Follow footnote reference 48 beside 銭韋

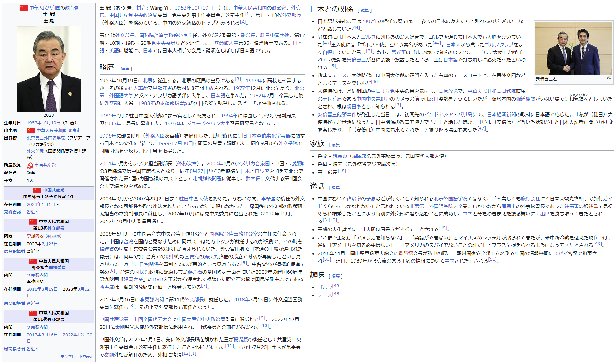point(342,171)
